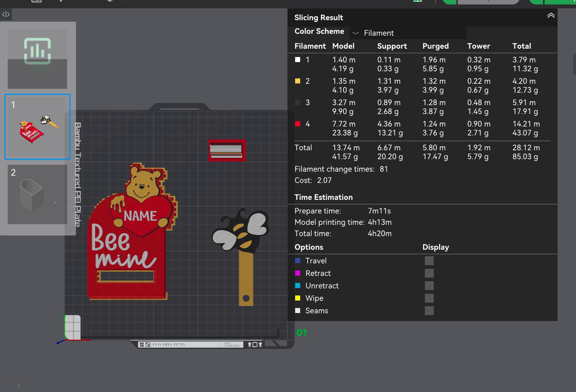This screenshot has height=392, width=576.
Task: Open the all-plates statistics thumbnail
Action: 37,59
